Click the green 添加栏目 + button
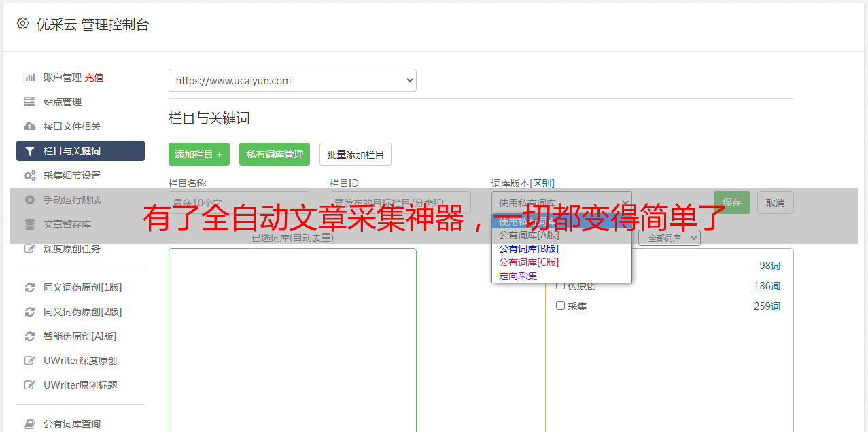 (199, 154)
